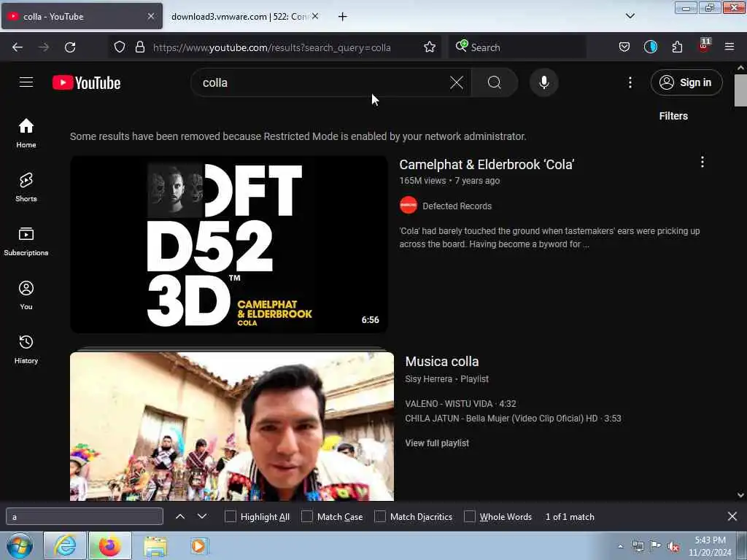747x560 pixels.
Task: Open the You section in the sidebar
Action: coord(26,295)
